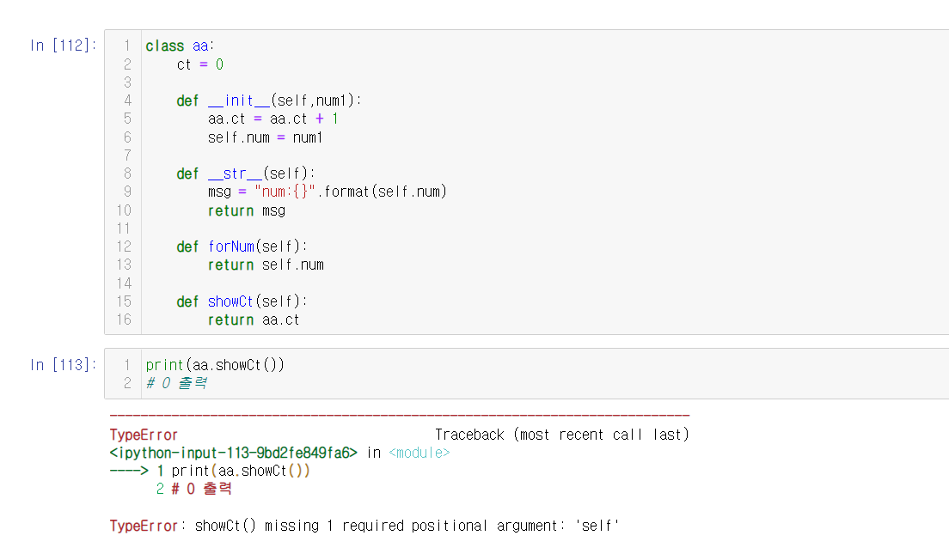Viewport: 949px width, 560px height.
Task: Click the 'aa.ct = aa.ct + 1' line
Action: tap(273, 119)
